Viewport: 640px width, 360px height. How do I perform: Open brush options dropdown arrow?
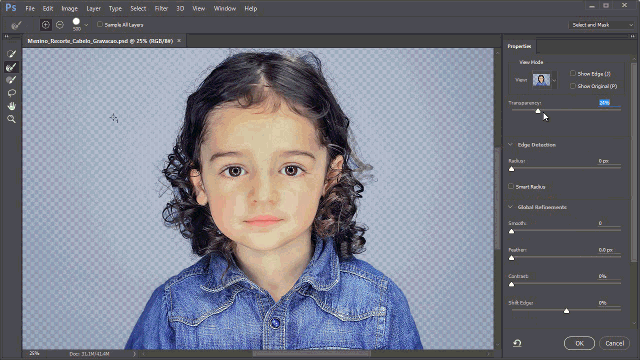coord(86,25)
